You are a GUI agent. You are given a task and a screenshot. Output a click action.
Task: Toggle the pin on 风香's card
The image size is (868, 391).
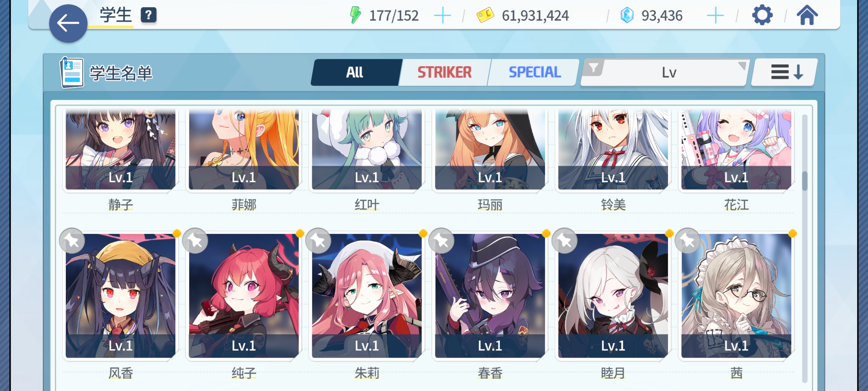(x=72, y=241)
